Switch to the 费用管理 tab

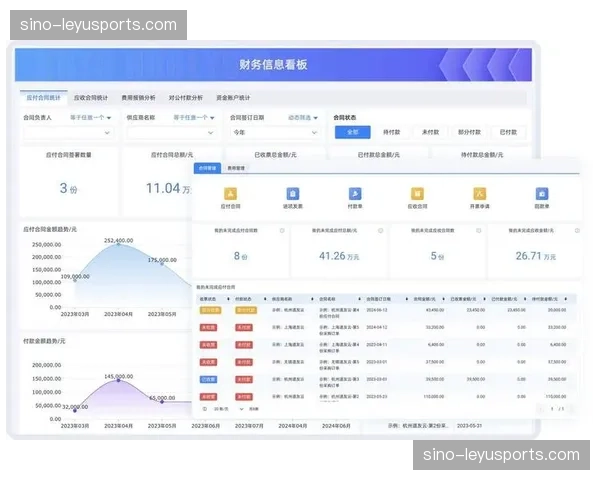(x=236, y=168)
